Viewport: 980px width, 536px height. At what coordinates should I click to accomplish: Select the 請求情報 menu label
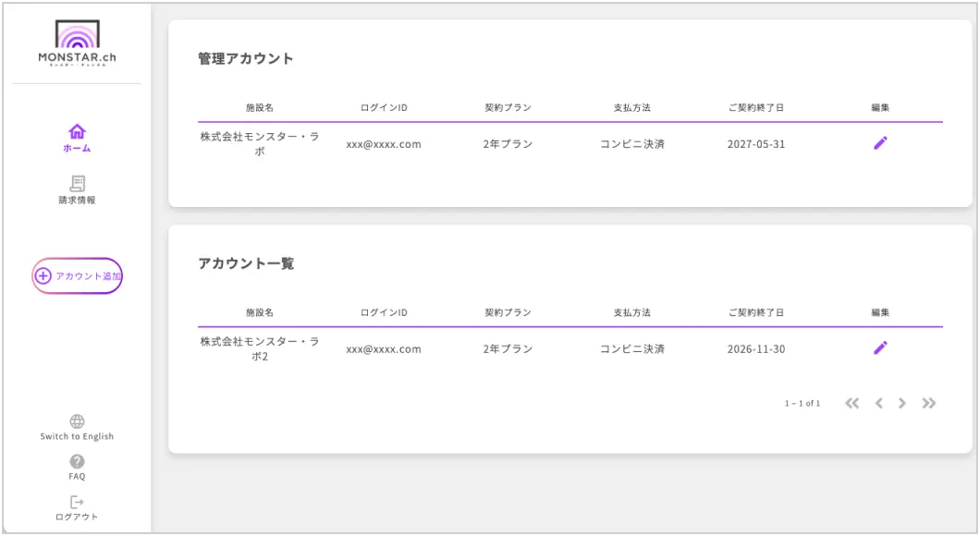click(77, 200)
